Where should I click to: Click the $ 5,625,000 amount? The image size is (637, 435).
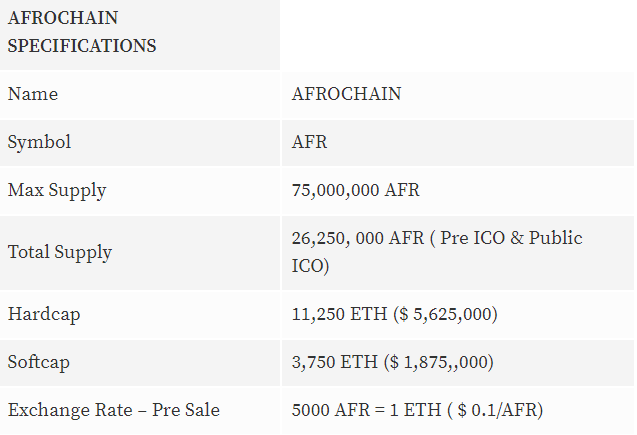click(446, 314)
